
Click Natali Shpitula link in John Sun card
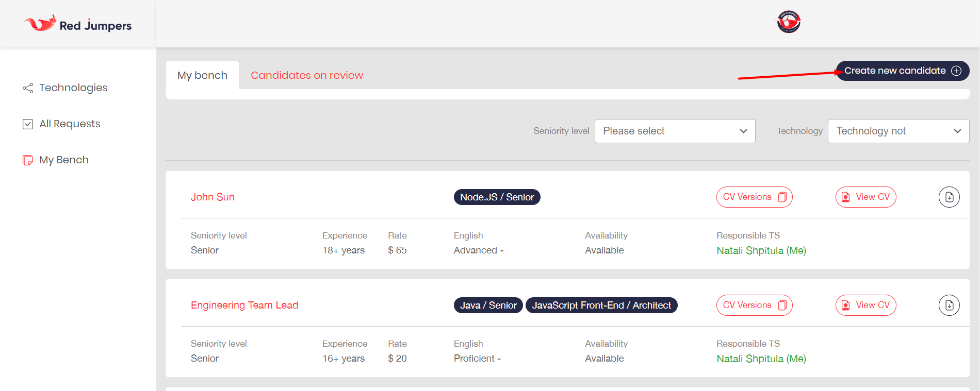pos(761,251)
